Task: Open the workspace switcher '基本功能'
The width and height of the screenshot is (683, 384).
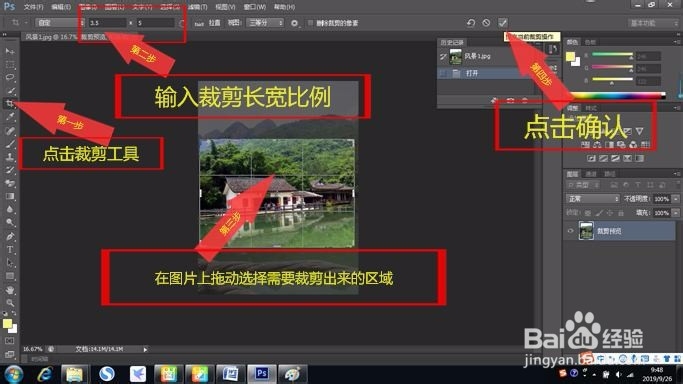Action: click(x=652, y=23)
